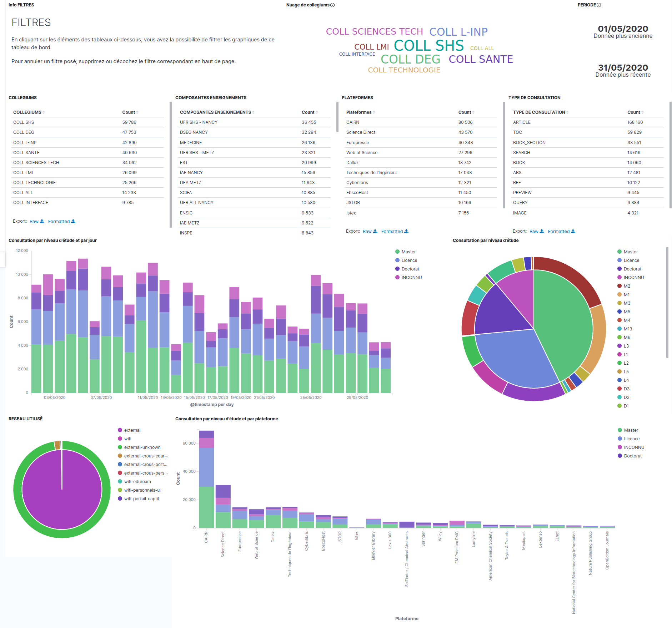672x628 pixels.
Task: Click download icon beside Raw in PLATEFORMES export
Action: pyautogui.click(x=375, y=231)
